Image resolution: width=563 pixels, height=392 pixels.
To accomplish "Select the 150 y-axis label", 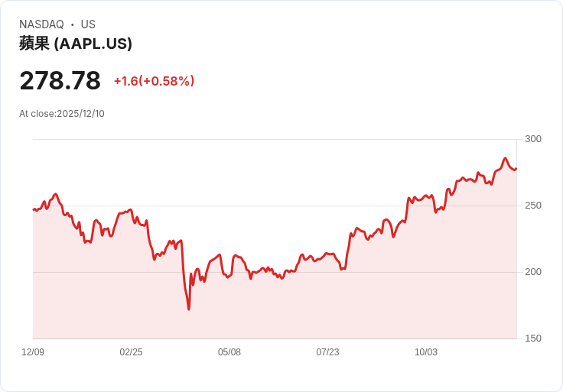I will pyautogui.click(x=533, y=339).
